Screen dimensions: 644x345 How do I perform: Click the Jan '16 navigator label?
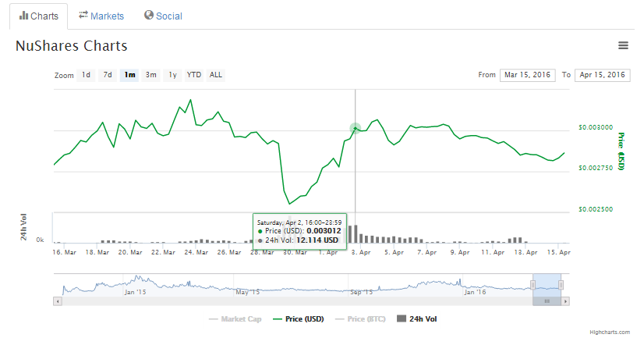coord(475,292)
